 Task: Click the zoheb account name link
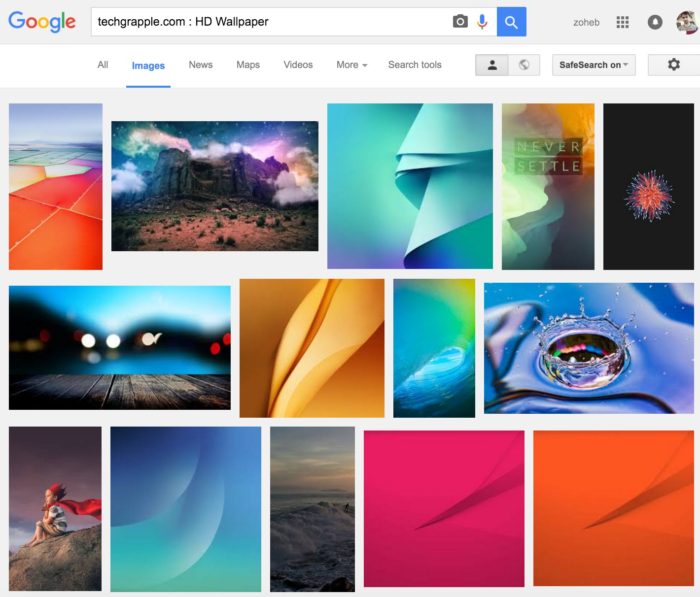[586, 22]
